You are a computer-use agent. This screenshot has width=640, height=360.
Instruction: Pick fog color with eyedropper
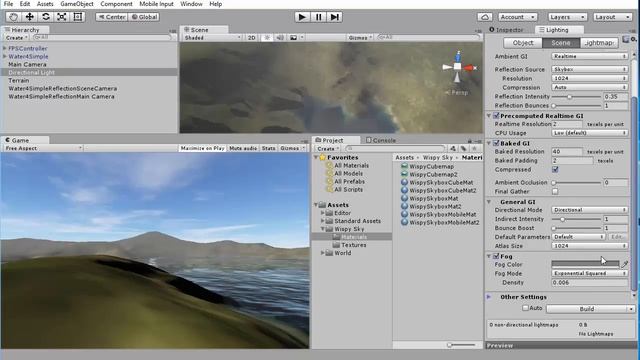[x=624, y=264]
